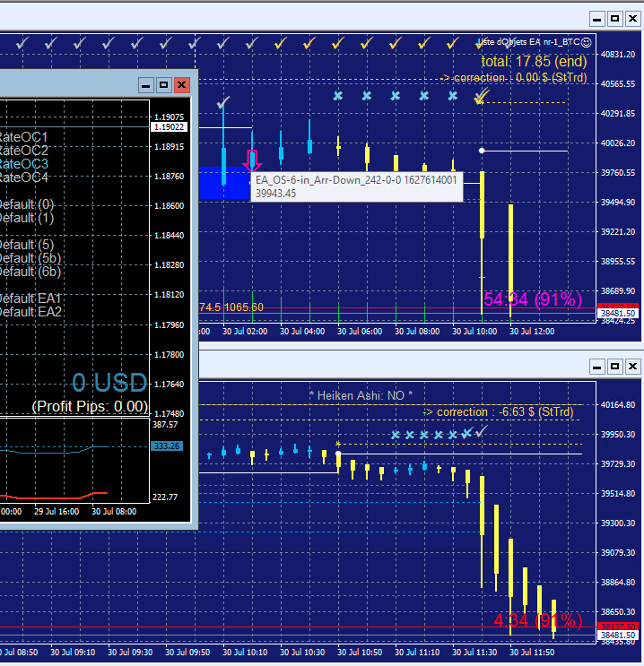Click '30 Jul 10:00' on upper chart time axis

474,332
